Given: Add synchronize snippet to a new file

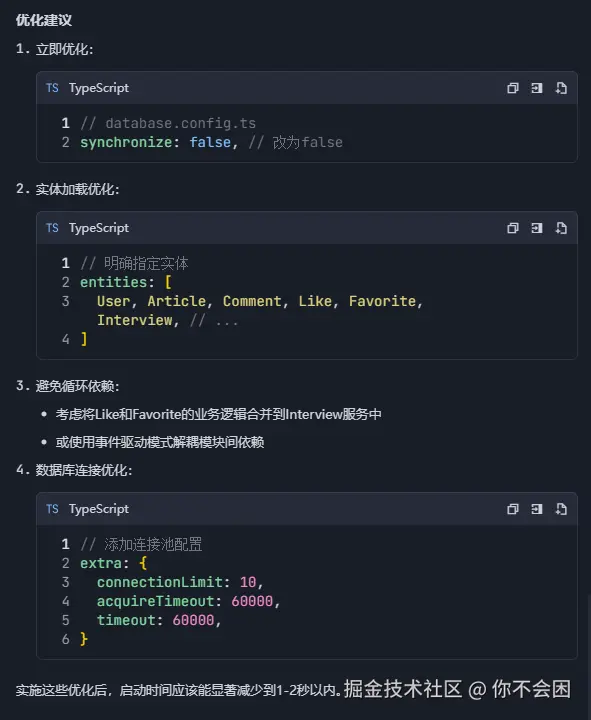Looking at the screenshot, I should point(561,88).
